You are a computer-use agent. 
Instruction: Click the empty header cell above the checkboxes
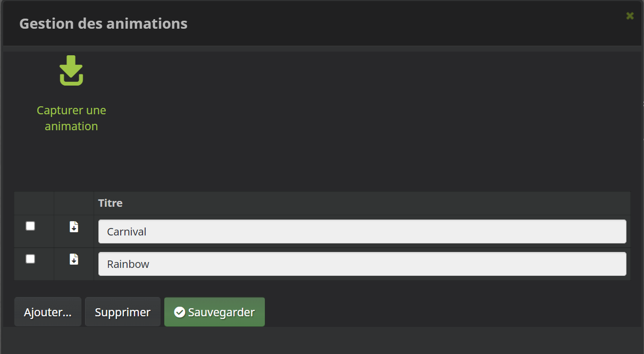[x=34, y=204]
